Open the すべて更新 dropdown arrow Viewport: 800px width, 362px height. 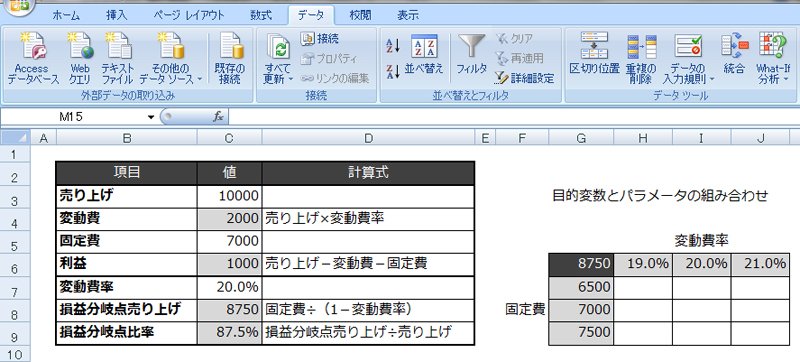click(x=290, y=80)
